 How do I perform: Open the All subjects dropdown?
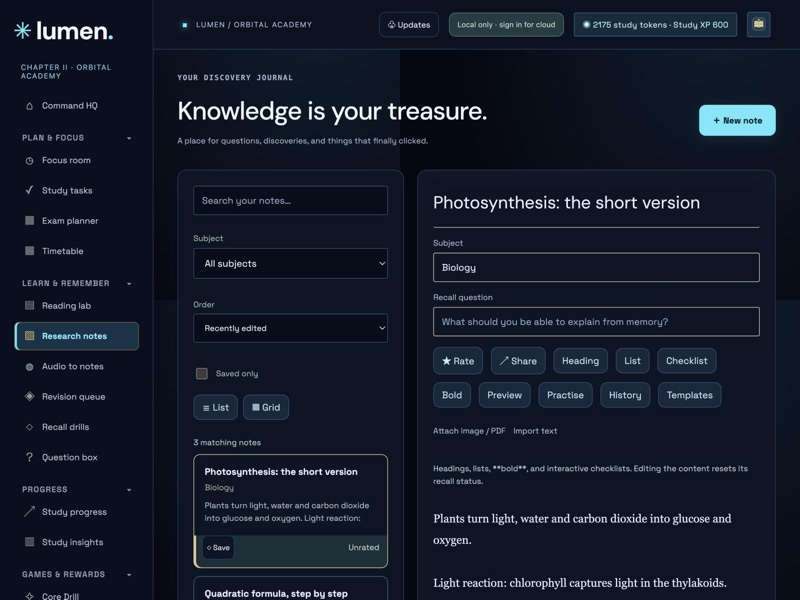click(x=290, y=263)
